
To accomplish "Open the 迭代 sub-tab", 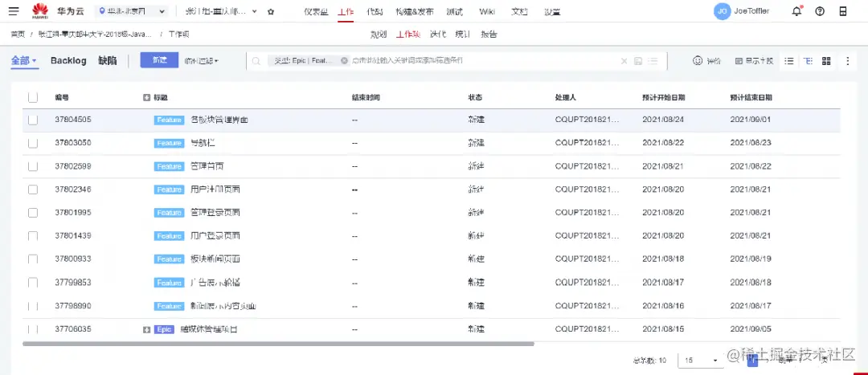I will coord(437,35).
